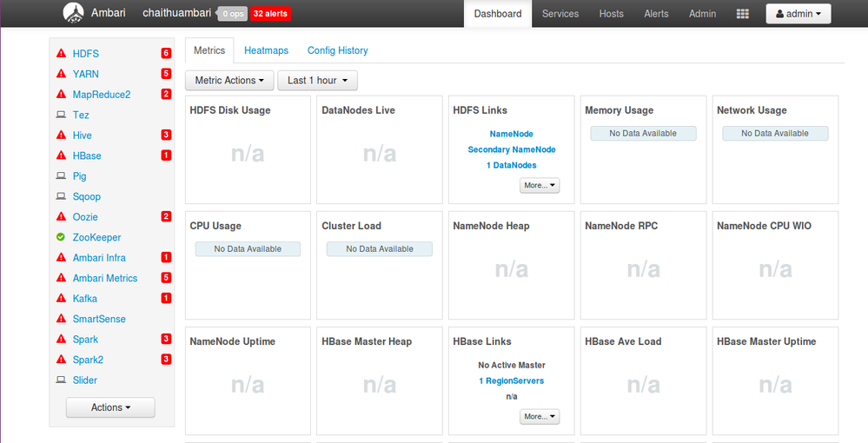Screen dimensions: 868x443
Task: Select the Cluster Load widget
Action: 380,265
